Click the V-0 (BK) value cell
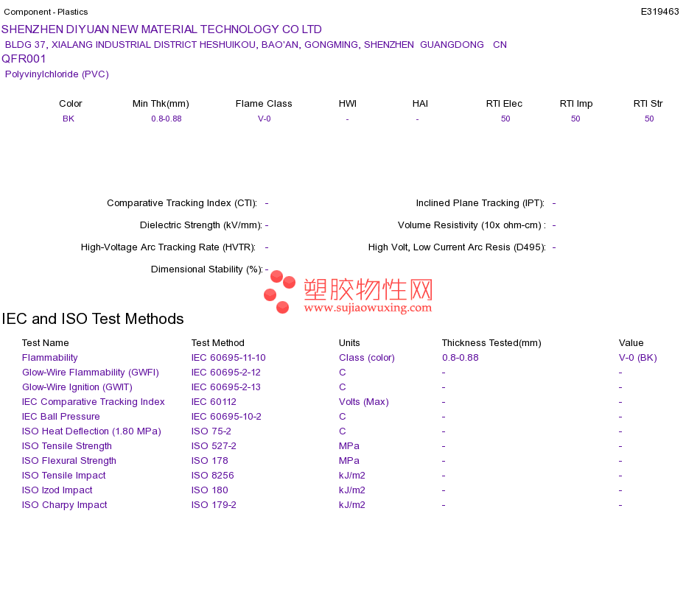Viewport: 700px width, 589px height. [x=638, y=357]
